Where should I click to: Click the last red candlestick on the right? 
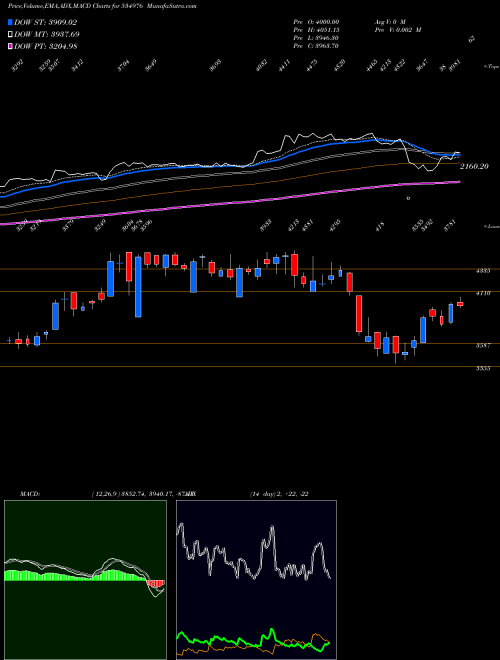click(460, 304)
